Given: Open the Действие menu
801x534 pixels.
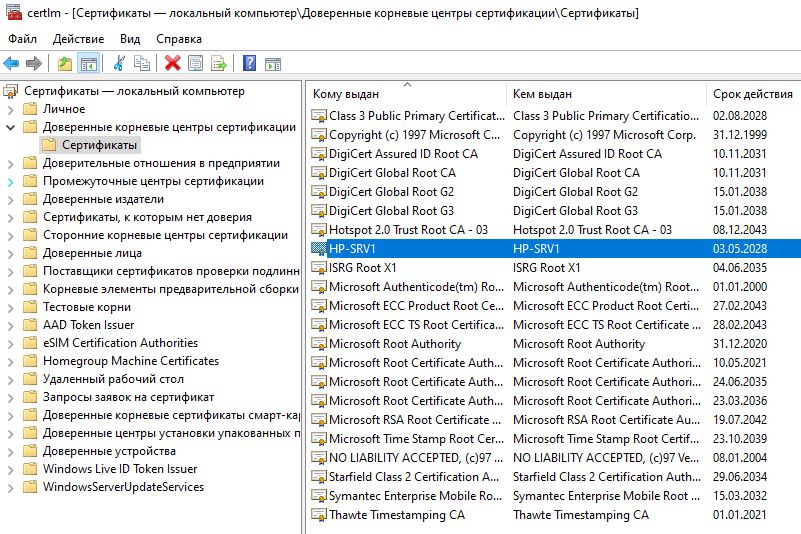Looking at the screenshot, I should pos(78,39).
